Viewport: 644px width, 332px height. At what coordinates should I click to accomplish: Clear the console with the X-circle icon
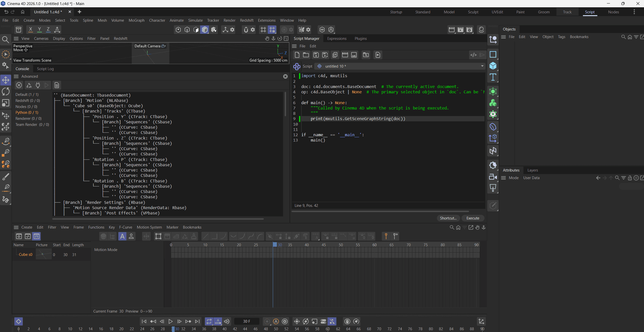(x=19, y=85)
